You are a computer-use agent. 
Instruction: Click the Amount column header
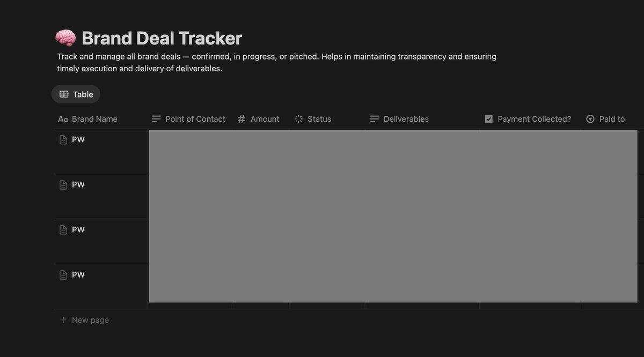click(x=259, y=119)
